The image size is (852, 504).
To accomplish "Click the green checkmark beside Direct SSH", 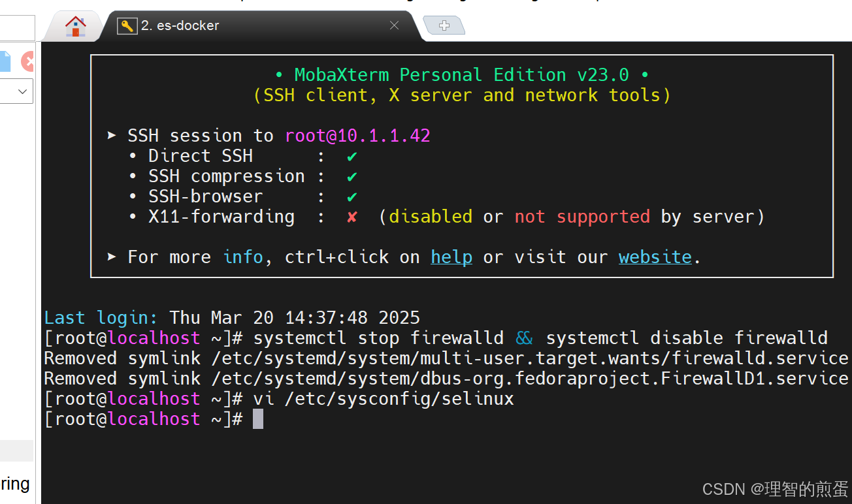I will pyautogui.click(x=352, y=156).
